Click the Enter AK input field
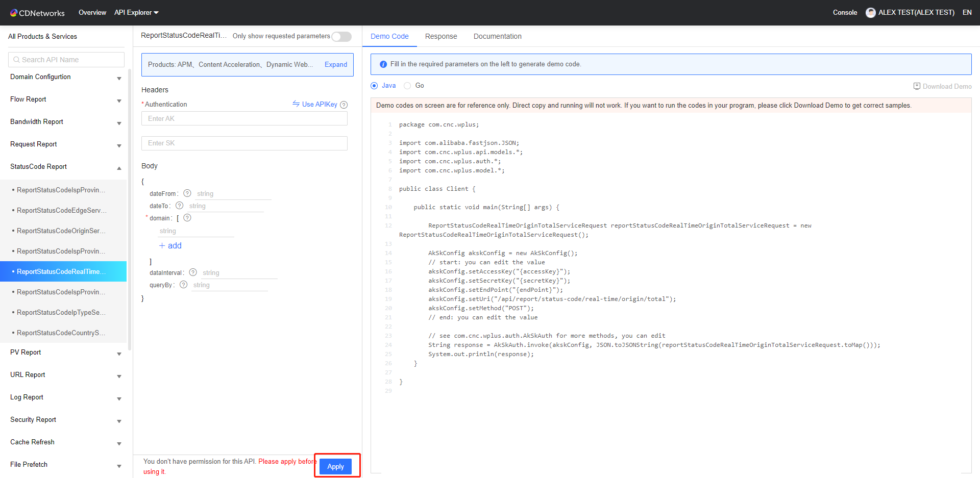This screenshot has height=478, width=980. 244,119
